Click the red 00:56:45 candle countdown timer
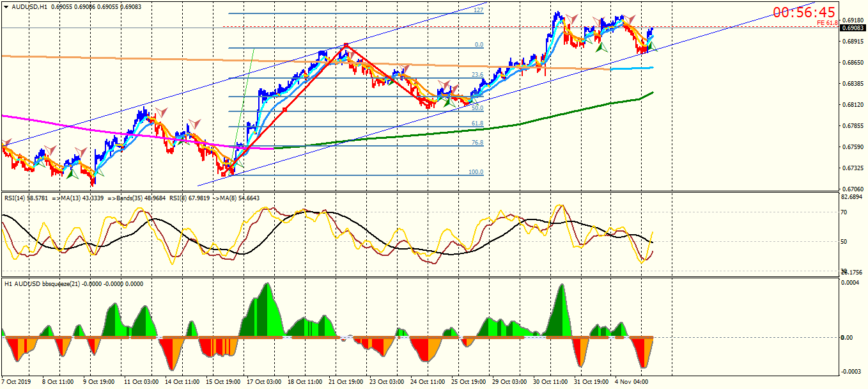The image size is (868, 389). click(x=804, y=12)
